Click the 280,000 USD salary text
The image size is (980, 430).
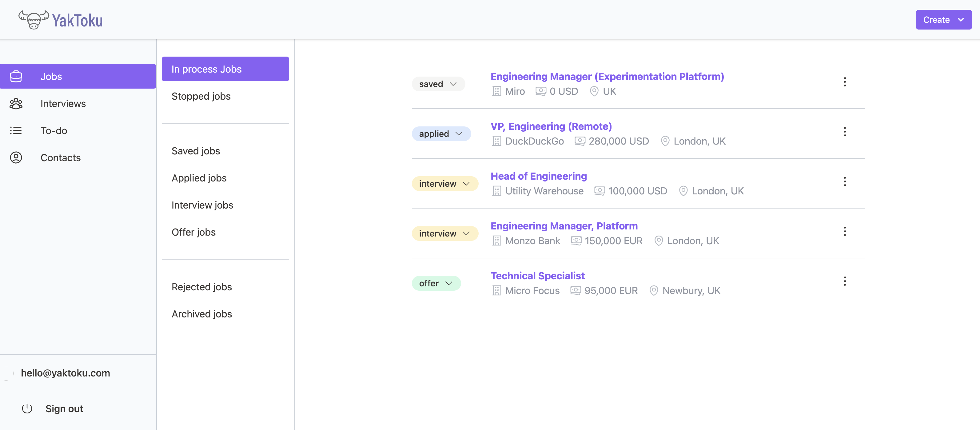click(619, 141)
